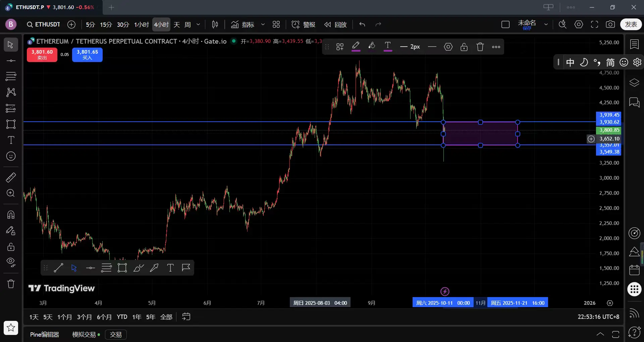
Task: Toggle stay in drawing mode
Action: (x=11, y=231)
